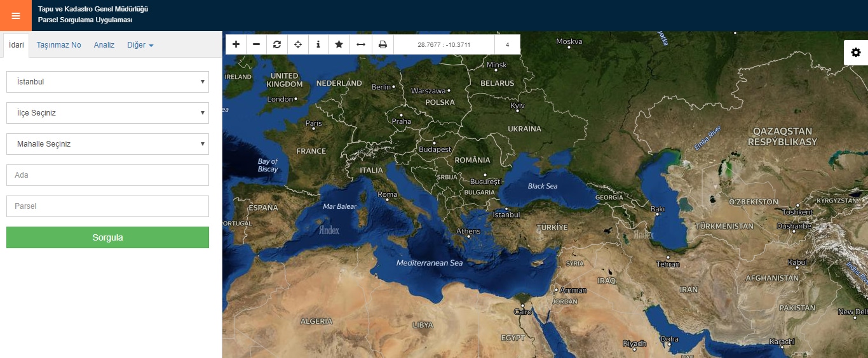Expand the Mahalle Seçiniz dropdown
The width and height of the screenshot is (868, 358).
click(x=107, y=144)
